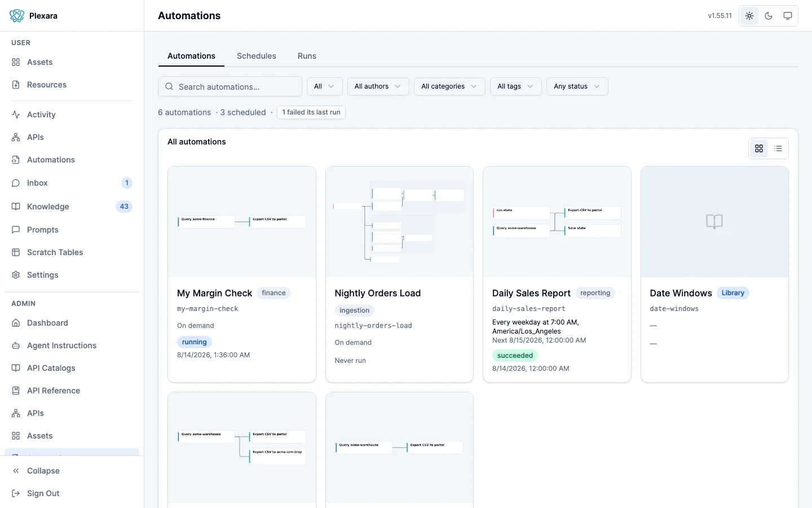This screenshot has height=508, width=812.
Task: Open API Catalogs via its icon
Action: (x=16, y=368)
